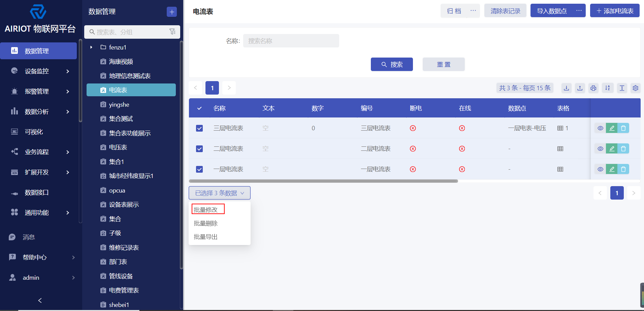Click the next page arrow below the table
644x311 pixels.
[x=634, y=193]
